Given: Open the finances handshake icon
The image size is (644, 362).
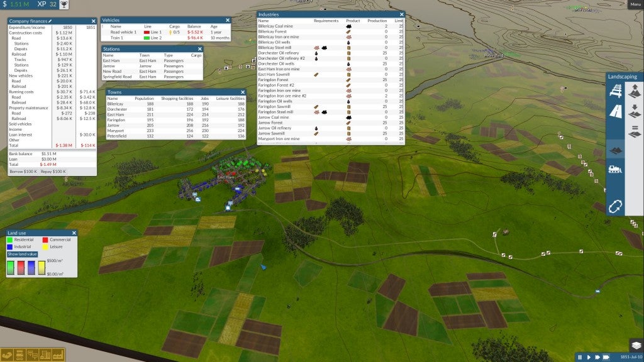Looking at the screenshot, I should coord(8,355).
